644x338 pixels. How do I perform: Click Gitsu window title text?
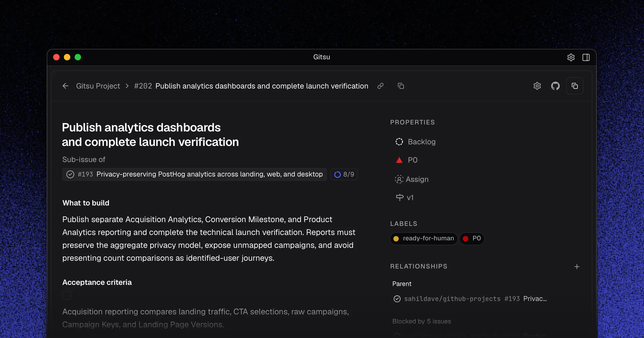(321, 57)
